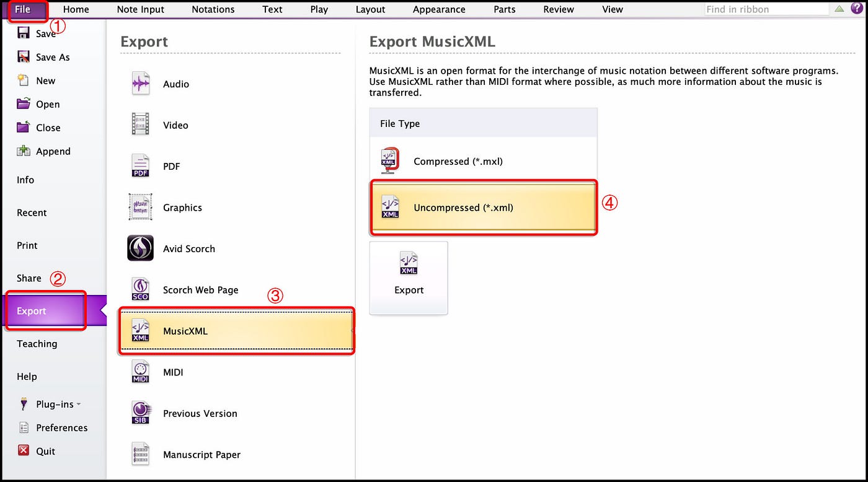This screenshot has width=868, height=482.
Task: Click the MusicXML icon in export list
Action: [141, 331]
